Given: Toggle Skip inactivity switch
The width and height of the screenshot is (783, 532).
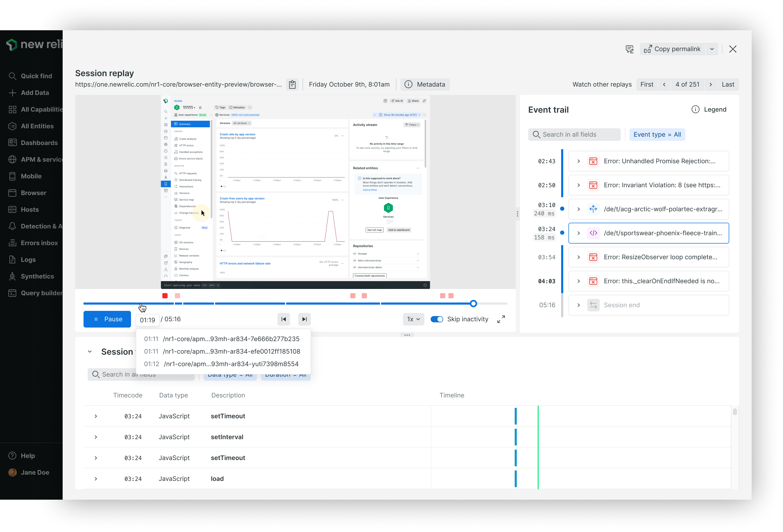Looking at the screenshot, I should (437, 319).
